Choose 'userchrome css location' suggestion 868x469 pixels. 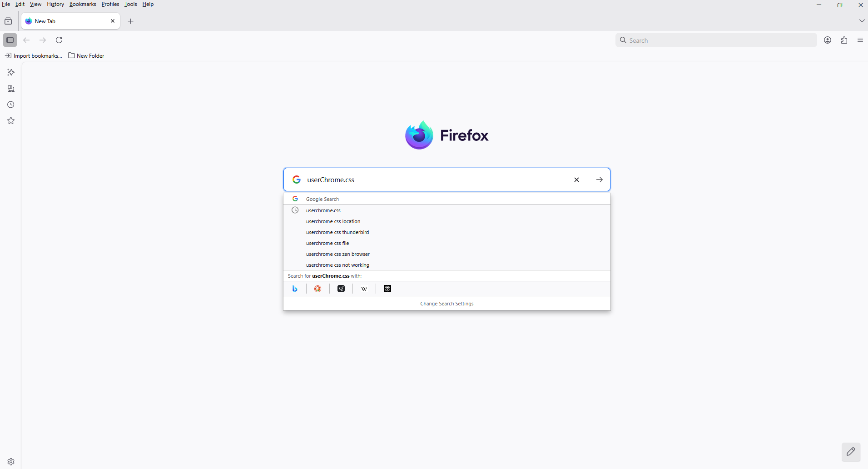pyautogui.click(x=447, y=221)
